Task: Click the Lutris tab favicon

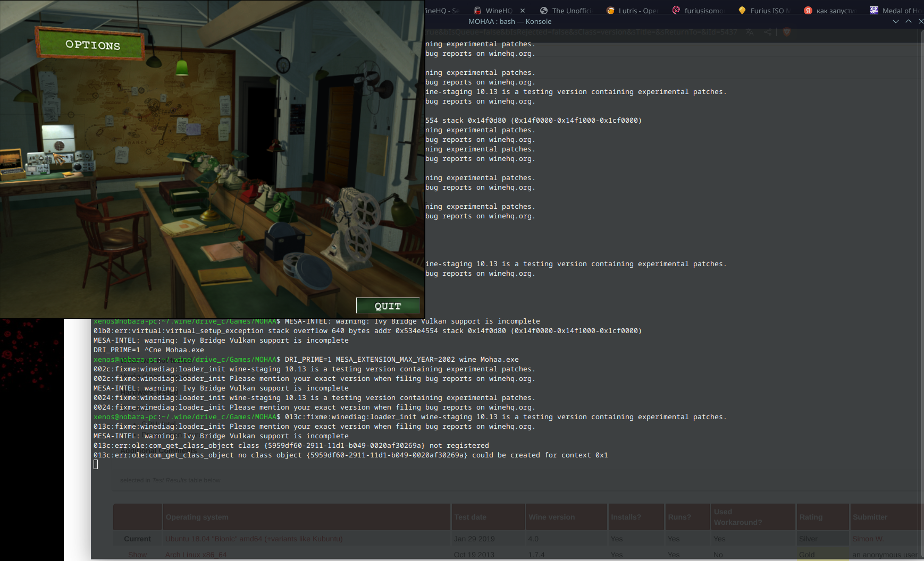Action: (x=610, y=11)
